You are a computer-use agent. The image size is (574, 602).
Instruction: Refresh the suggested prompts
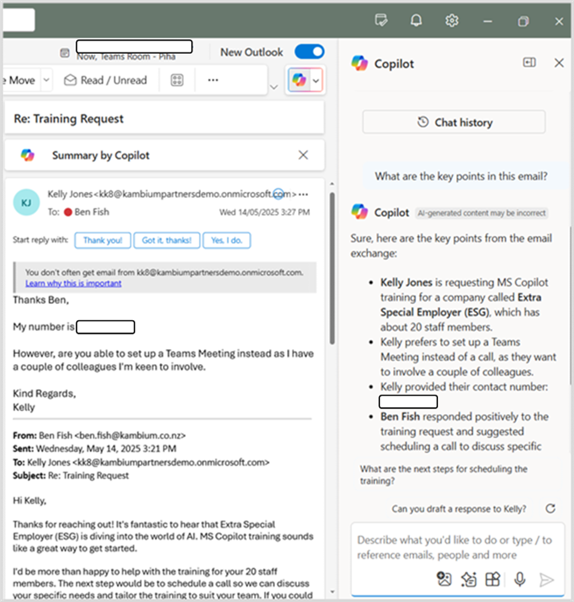pos(550,508)
